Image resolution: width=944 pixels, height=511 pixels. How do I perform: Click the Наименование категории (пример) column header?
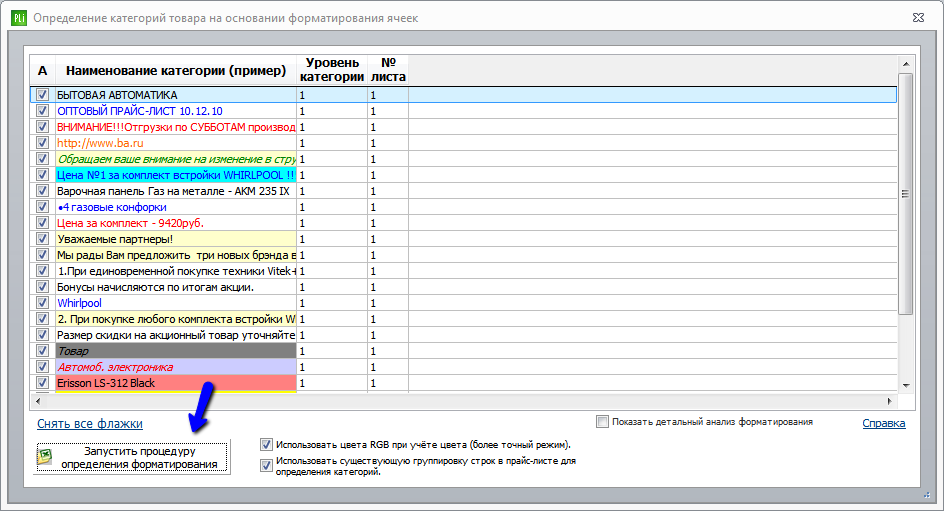(x=176, y=70)
